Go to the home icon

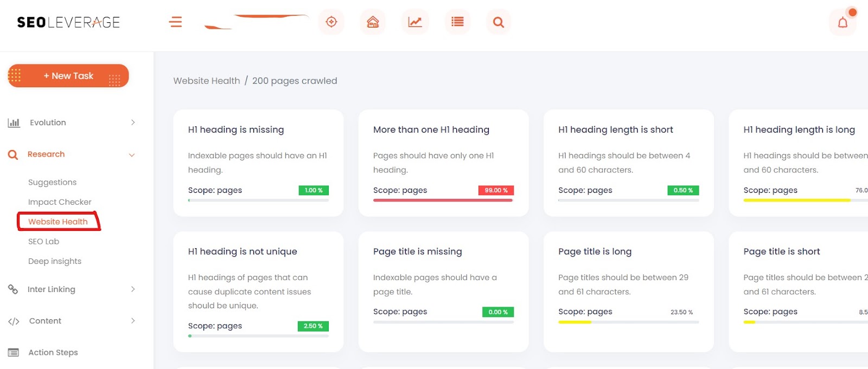pos(373,22)
